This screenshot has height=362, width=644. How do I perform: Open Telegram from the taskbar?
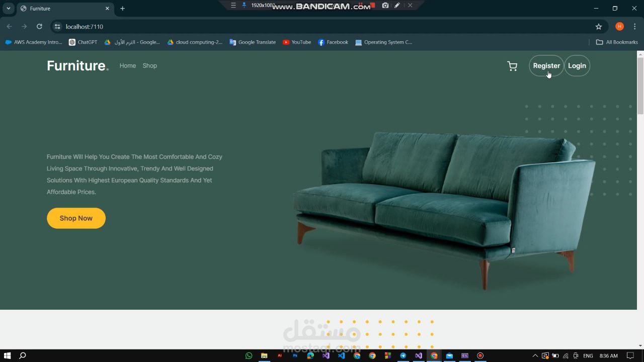pos(403,355)
